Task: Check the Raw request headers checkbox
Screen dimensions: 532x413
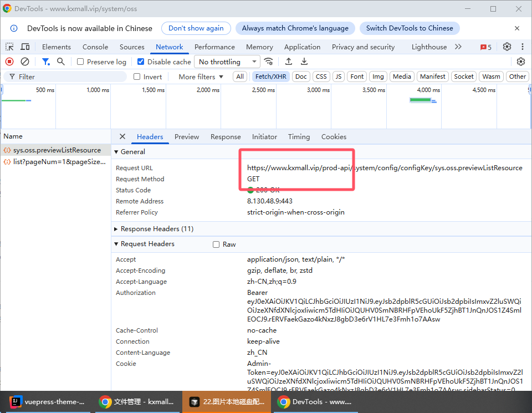Action: click(217, 244)
